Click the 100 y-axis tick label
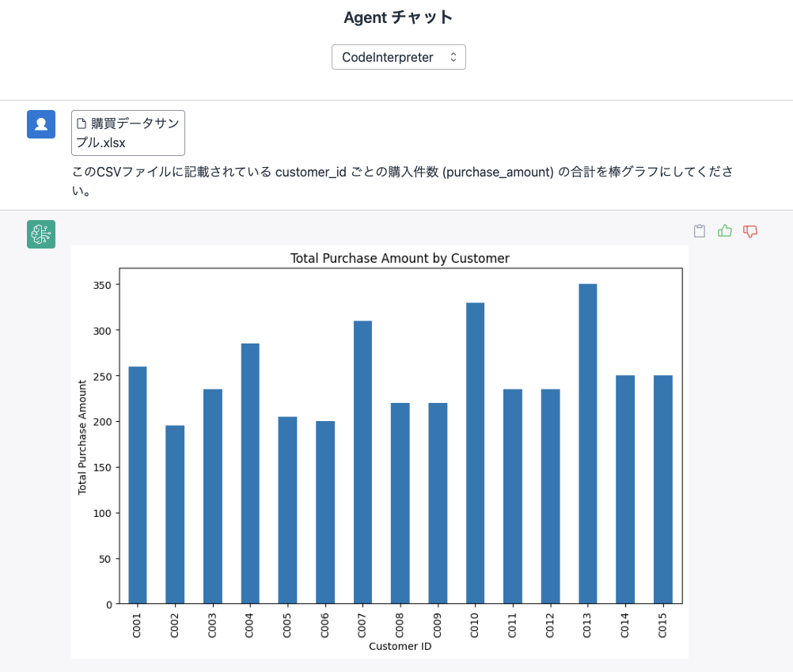The image size is (793, 672). pos(102,513)
